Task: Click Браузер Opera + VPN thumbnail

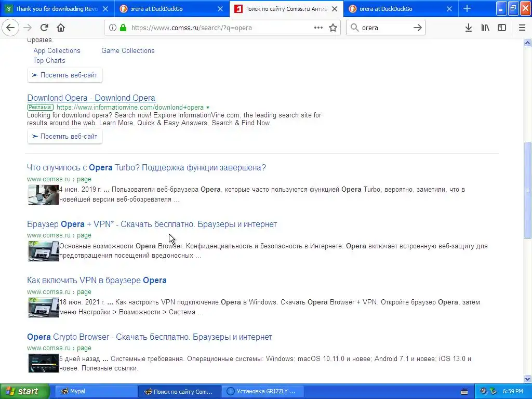Action: click(x=44, y=251)
